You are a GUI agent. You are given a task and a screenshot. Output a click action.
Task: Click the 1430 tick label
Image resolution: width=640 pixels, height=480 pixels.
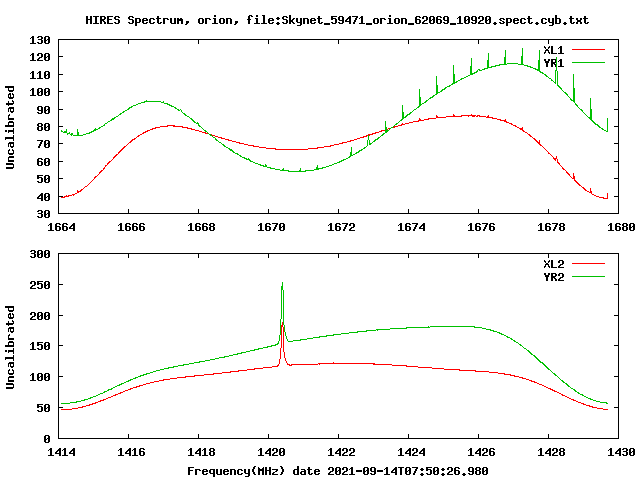[x=621, y=452]
